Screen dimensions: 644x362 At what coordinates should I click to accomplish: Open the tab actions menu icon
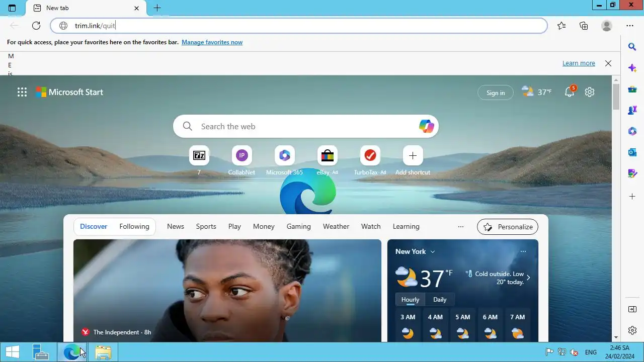[x=12, y=8]
